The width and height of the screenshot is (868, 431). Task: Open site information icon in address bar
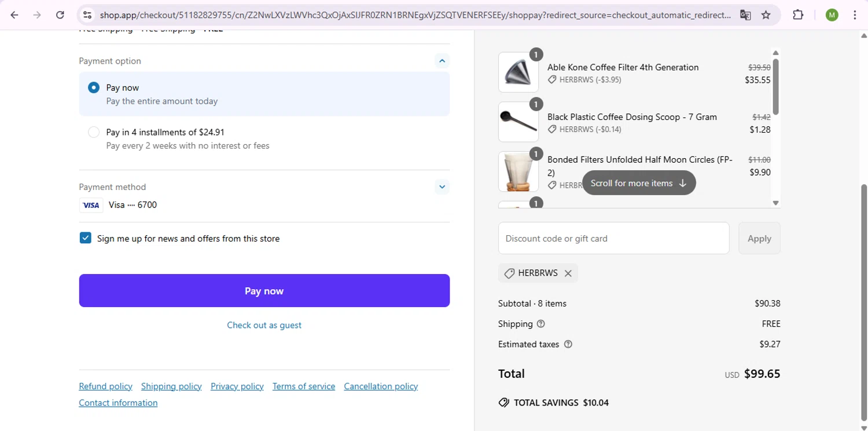pyautogui.click(x=87, y=15)
